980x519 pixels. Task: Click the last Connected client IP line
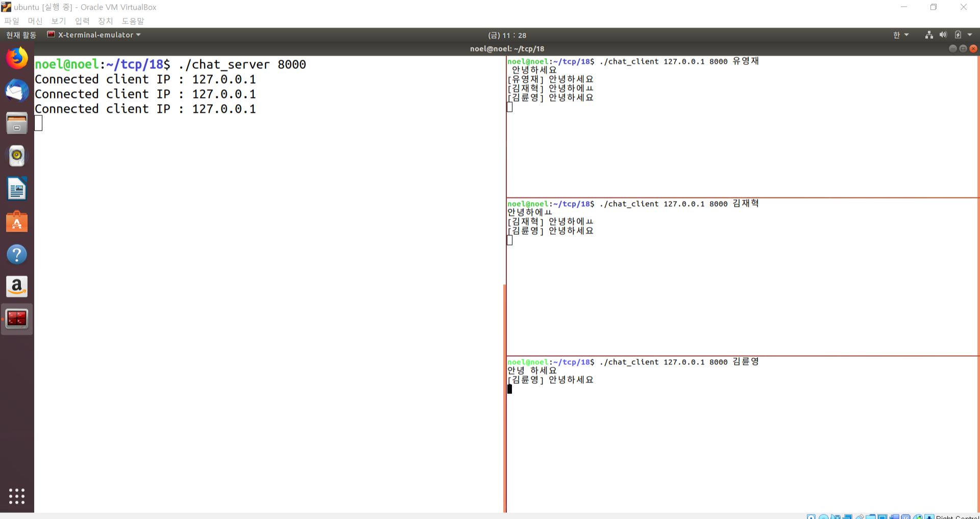(x=145, y=109)
